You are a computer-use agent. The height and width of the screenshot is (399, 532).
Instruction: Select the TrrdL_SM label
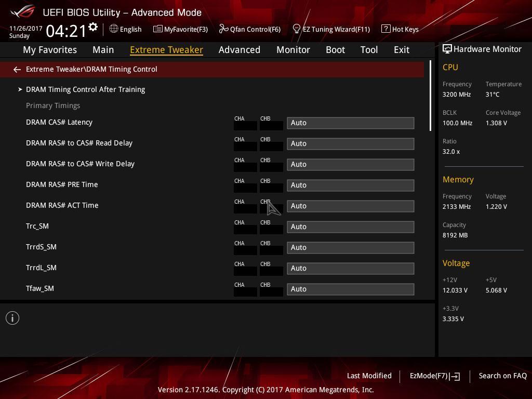point(41,268)
